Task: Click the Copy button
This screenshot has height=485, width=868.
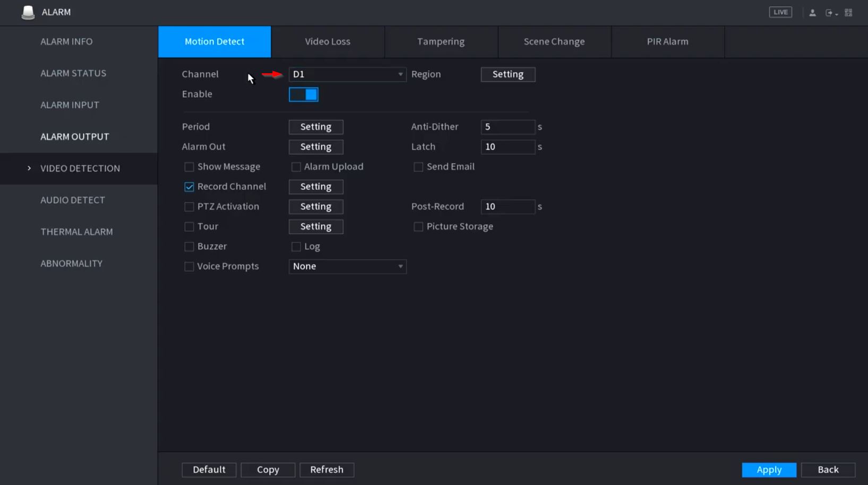Action: (268, 470)
